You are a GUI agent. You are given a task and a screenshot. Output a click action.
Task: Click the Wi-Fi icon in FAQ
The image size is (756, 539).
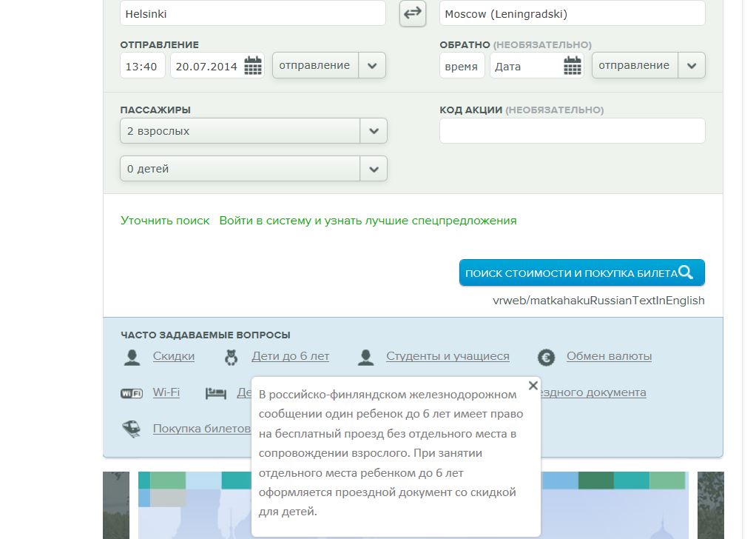pos(132,393)
